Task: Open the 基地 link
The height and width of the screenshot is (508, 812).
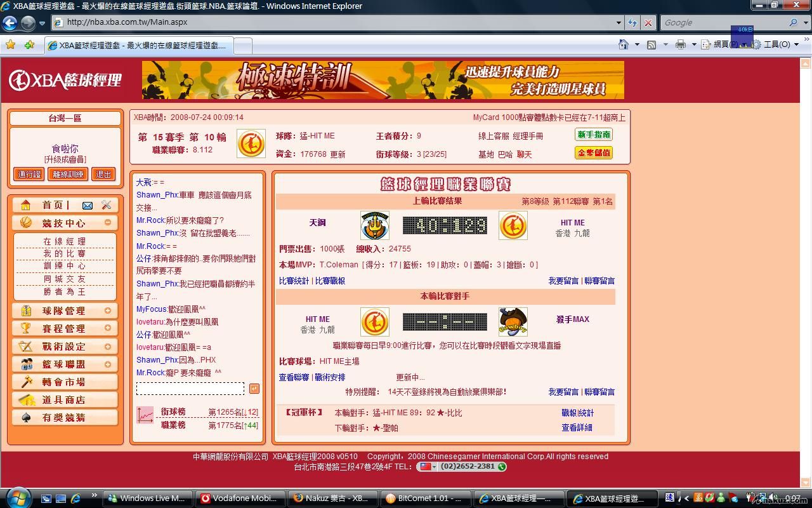Action: (486, 154)
